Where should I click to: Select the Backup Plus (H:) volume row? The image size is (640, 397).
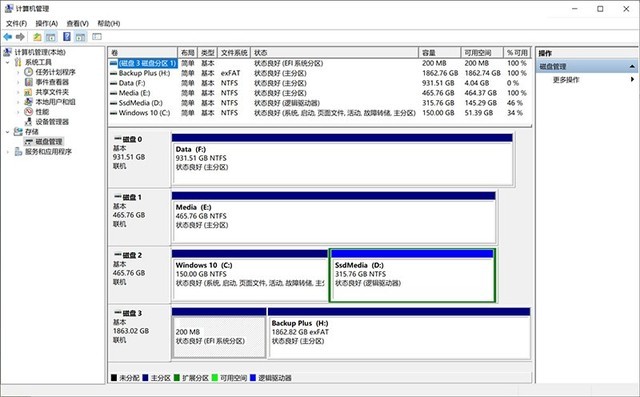(320, 73)
